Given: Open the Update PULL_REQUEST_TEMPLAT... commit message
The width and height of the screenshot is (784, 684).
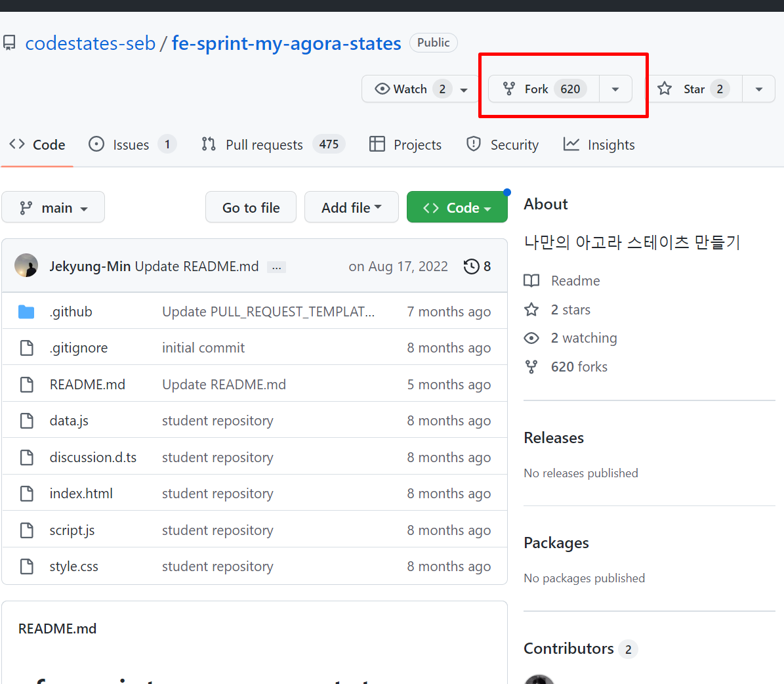Looking at the screenshot, I should (268, 312).
